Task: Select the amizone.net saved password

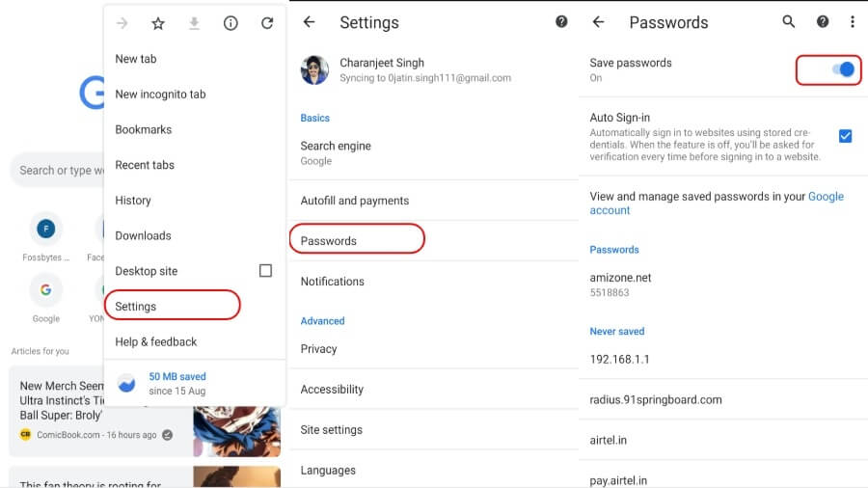Action: (620, 284)
